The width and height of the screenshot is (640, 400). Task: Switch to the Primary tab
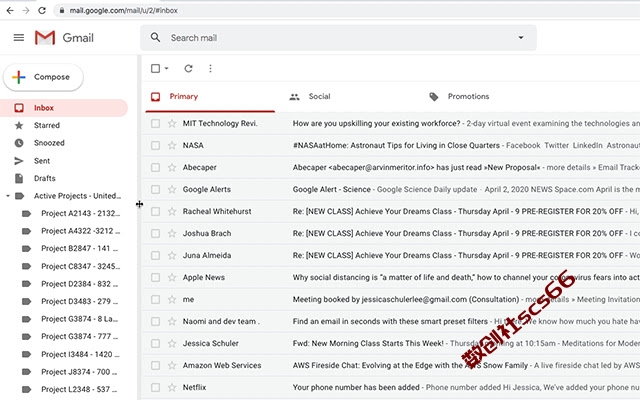(210, 97)
